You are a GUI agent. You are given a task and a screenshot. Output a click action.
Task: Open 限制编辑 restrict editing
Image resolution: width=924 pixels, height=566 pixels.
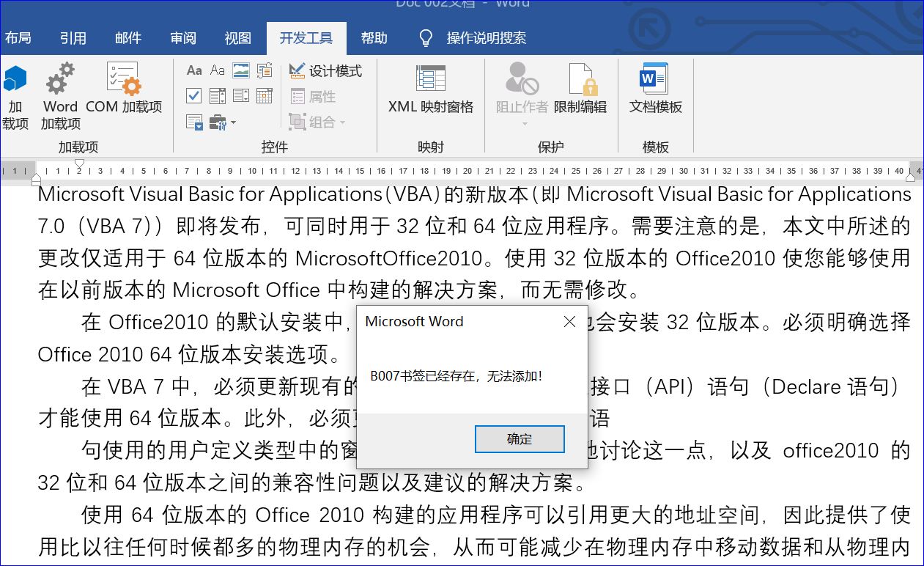coord(580,89)
